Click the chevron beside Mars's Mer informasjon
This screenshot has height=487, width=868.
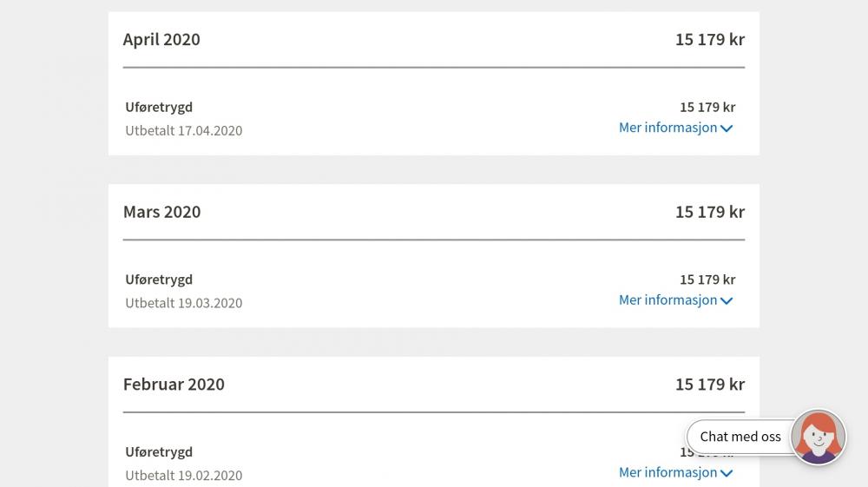pos(727,301)
